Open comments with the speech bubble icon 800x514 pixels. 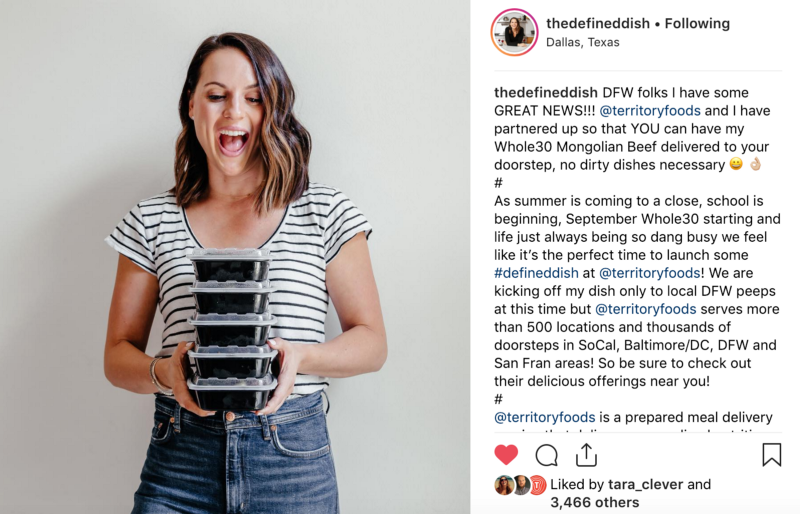[x=546, y=455]
